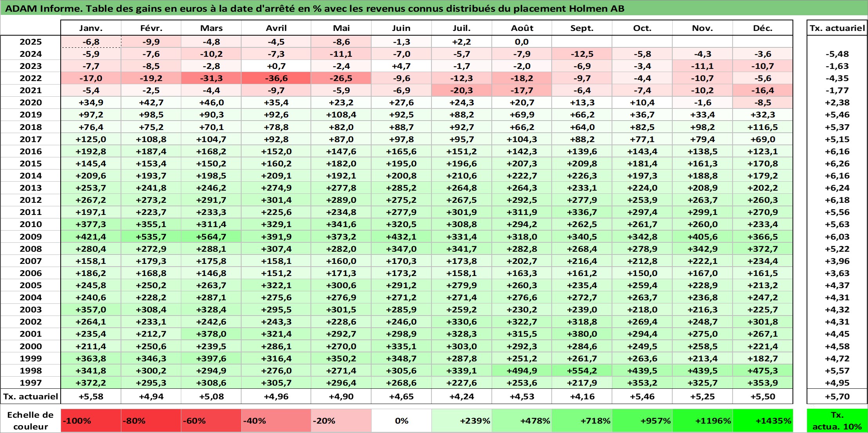Select the 2025 row label
868x433 pixels.
31,42
